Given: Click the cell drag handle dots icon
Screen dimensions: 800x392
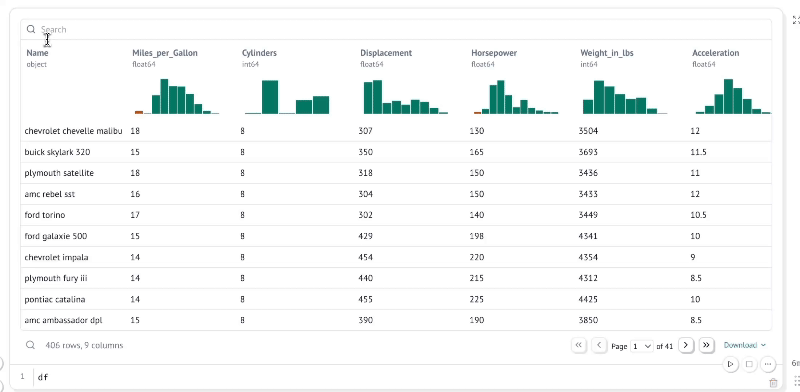Looking at the screenshot, I should [796, 380].
